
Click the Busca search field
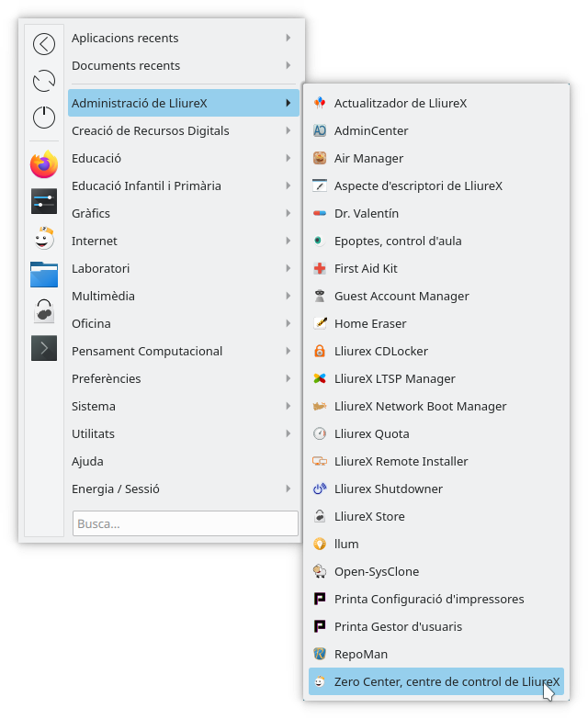[x=185, y=523]
